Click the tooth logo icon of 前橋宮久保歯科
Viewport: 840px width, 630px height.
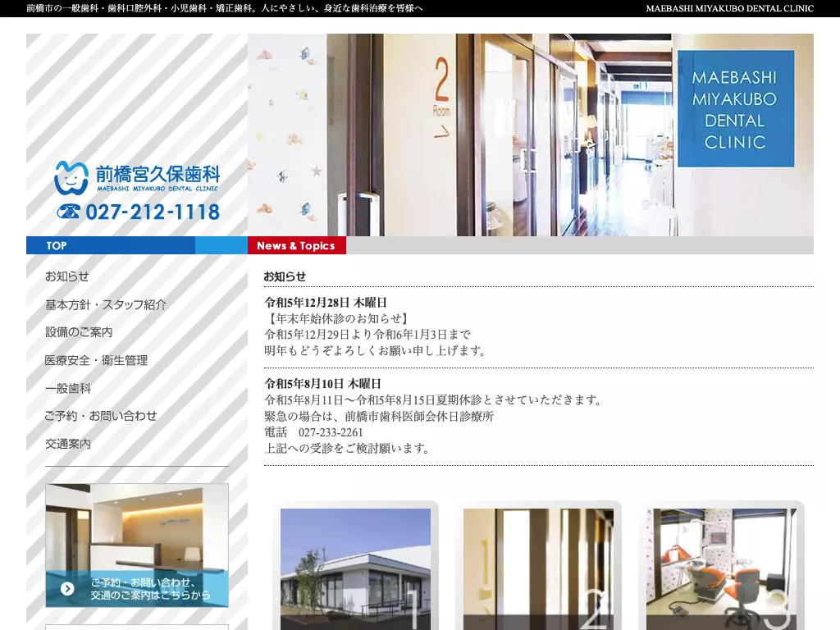point(71,178)
